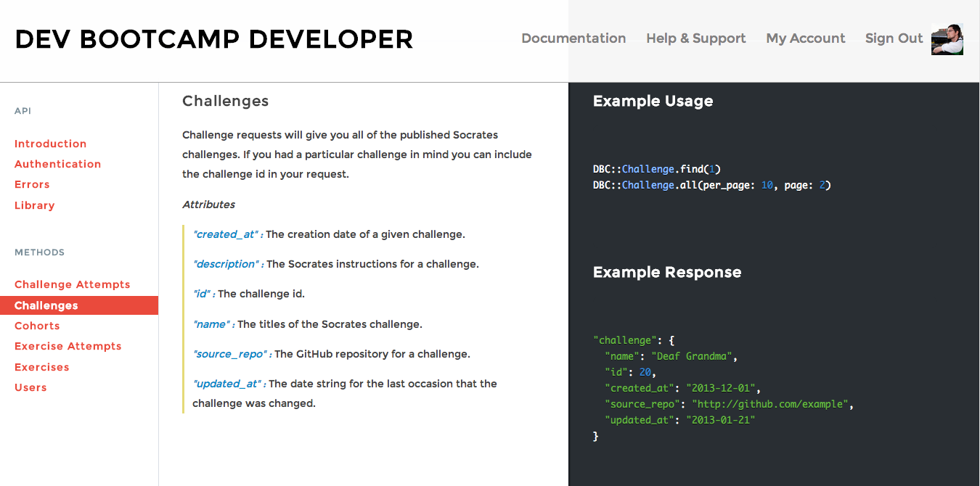
Task: Click the METHODS sidebar section label
Action: [x=39, y=252]
